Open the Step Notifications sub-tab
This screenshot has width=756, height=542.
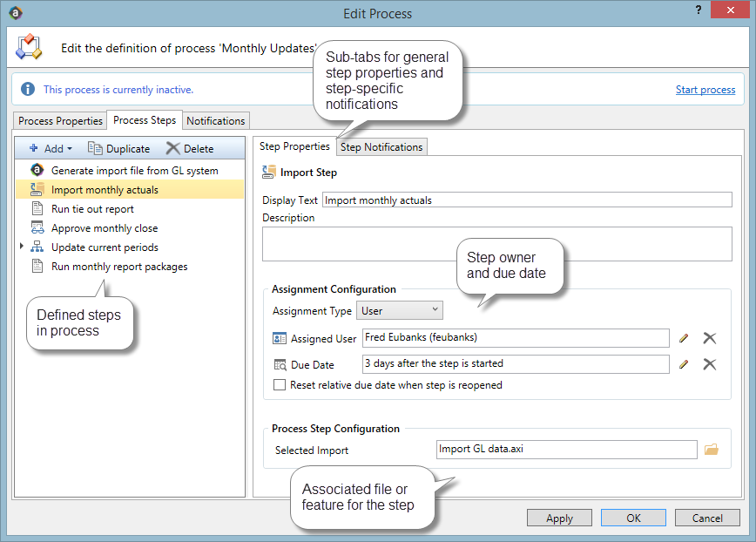click(x=381, y=147)
